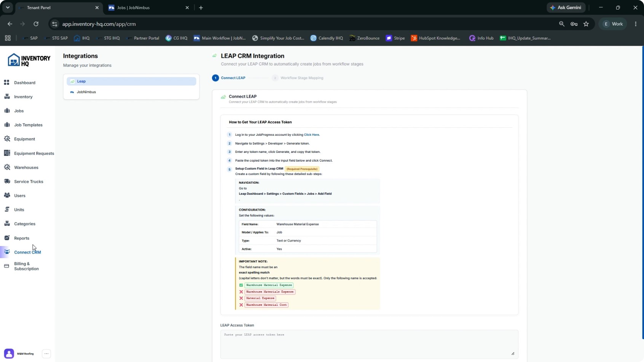
Task: Click the page vertical scrollbar
Action: coord(642,192)
